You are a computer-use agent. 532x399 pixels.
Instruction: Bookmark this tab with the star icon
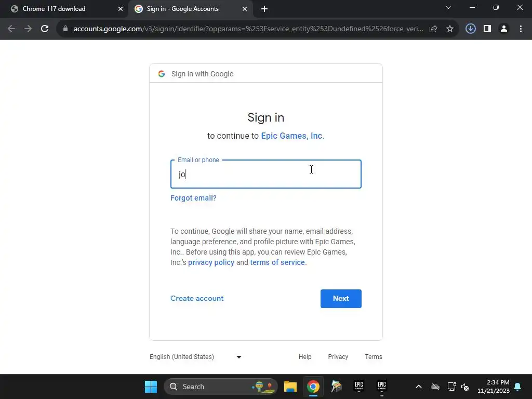coord(450,29)
